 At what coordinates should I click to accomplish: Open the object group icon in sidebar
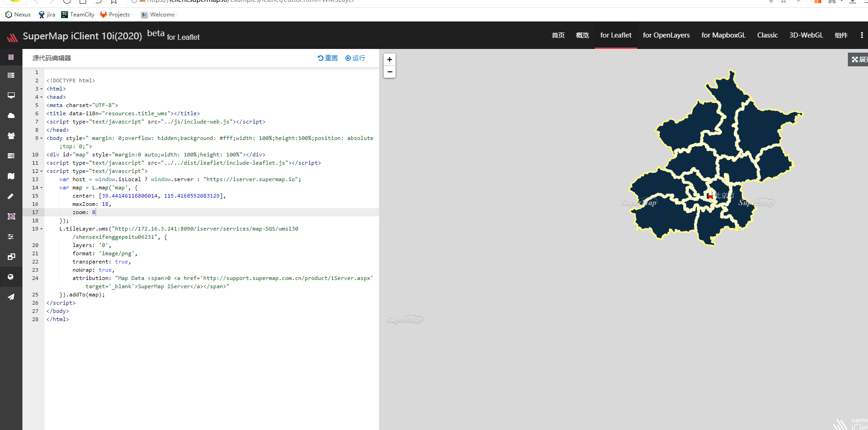pos(11,216)
